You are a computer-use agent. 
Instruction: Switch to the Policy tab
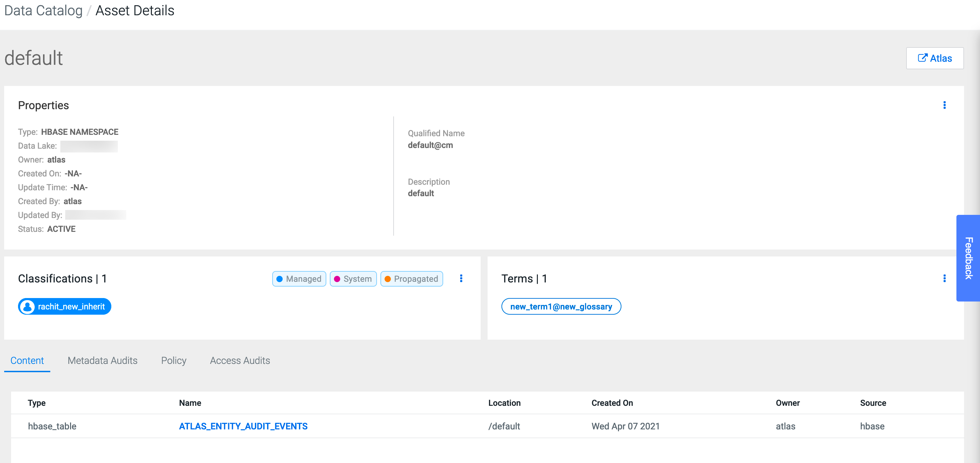[173, 360]
